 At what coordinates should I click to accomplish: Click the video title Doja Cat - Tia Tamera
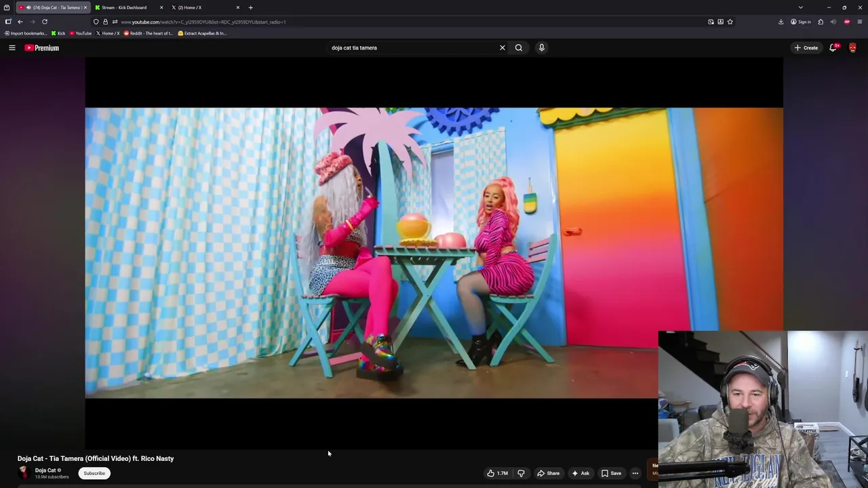click(x=96, y=459)
